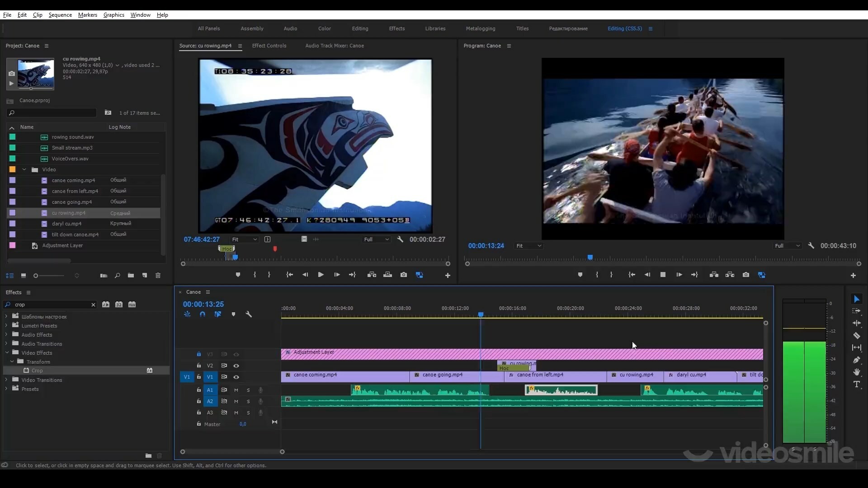Click Extract button in Program monitor

[730, 275]
